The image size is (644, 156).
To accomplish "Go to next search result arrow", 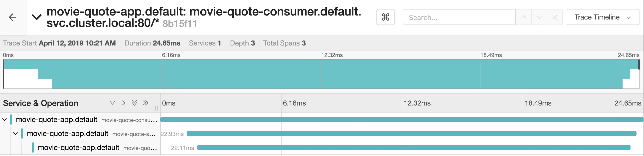I will [539, 17].
